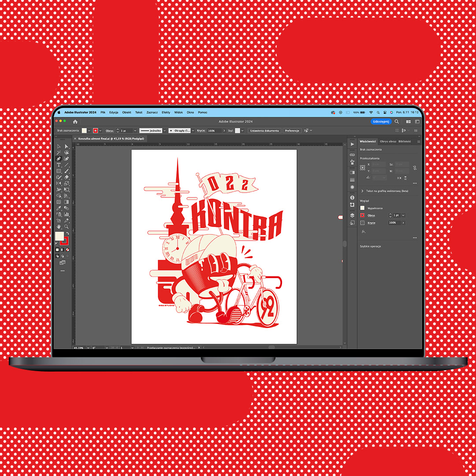
Task: Open stroke weight dropdown in Properties panel
Action: (x=403, y=215)
